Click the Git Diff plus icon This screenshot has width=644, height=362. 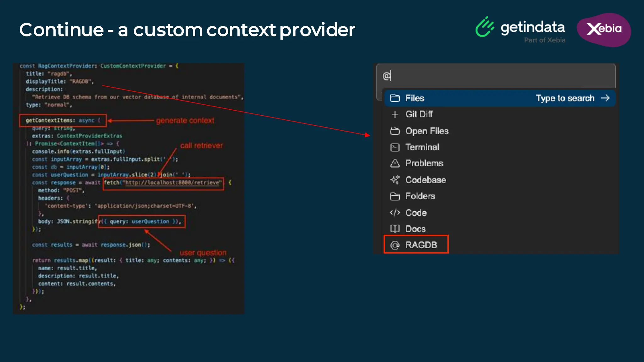(x=395, y=114)
